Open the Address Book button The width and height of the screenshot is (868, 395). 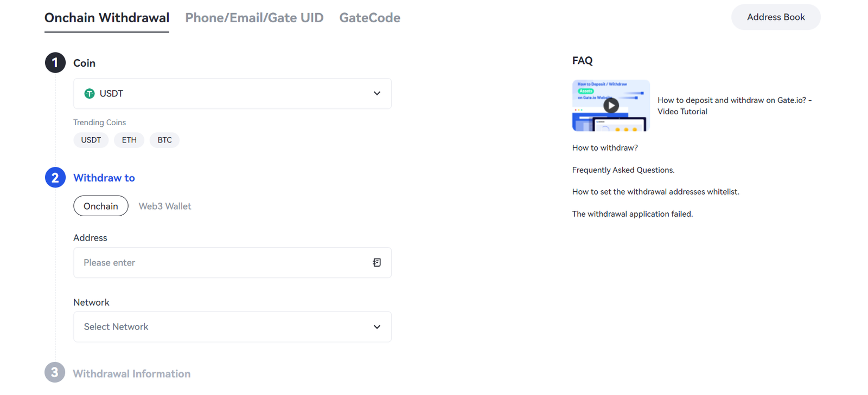(x=775, y=17)
